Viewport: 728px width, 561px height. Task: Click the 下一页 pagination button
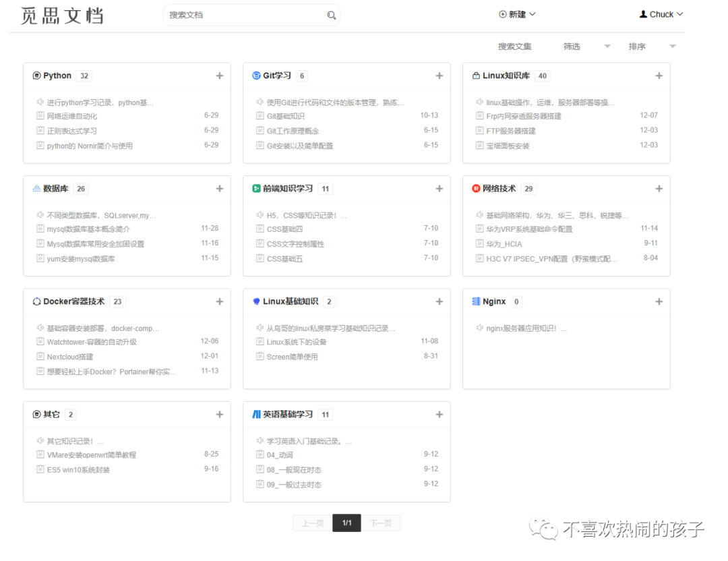tap(382, 523)
